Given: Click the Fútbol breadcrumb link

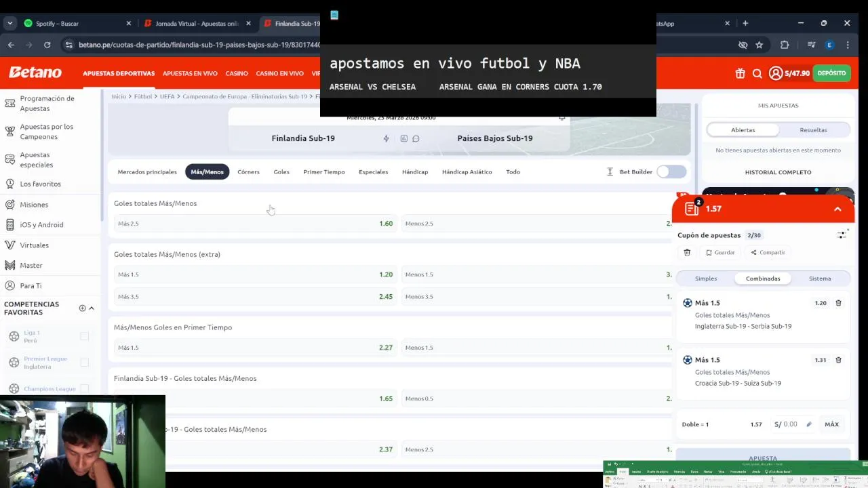Looking at the screenshot, I should coord(143,96).
